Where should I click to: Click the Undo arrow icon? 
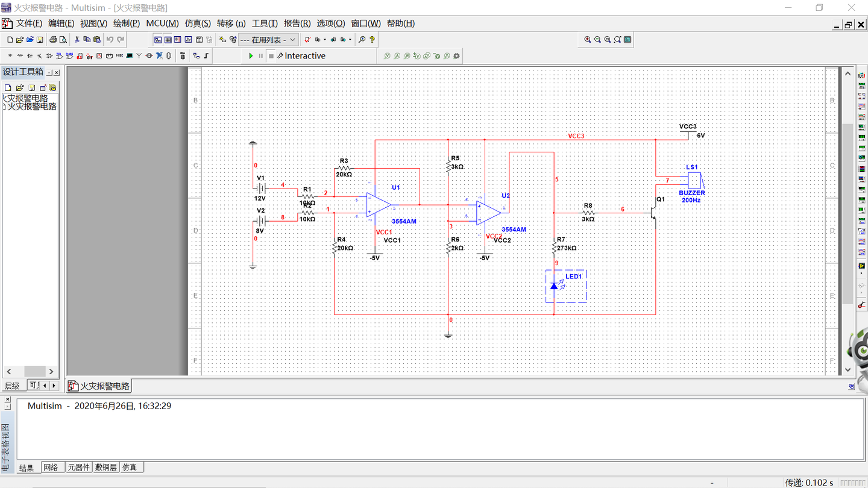pos(110,40)
